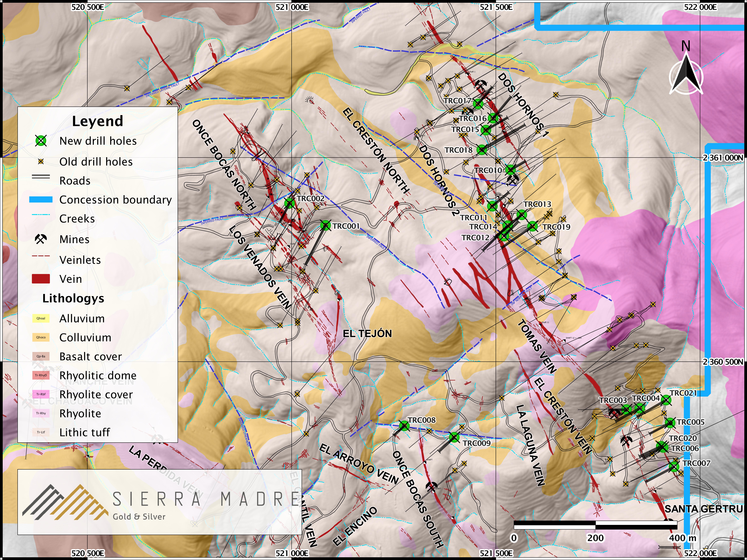Click the Lithologys heading
Viewport: 747px width, 560px height.
[x=73, y=298]
